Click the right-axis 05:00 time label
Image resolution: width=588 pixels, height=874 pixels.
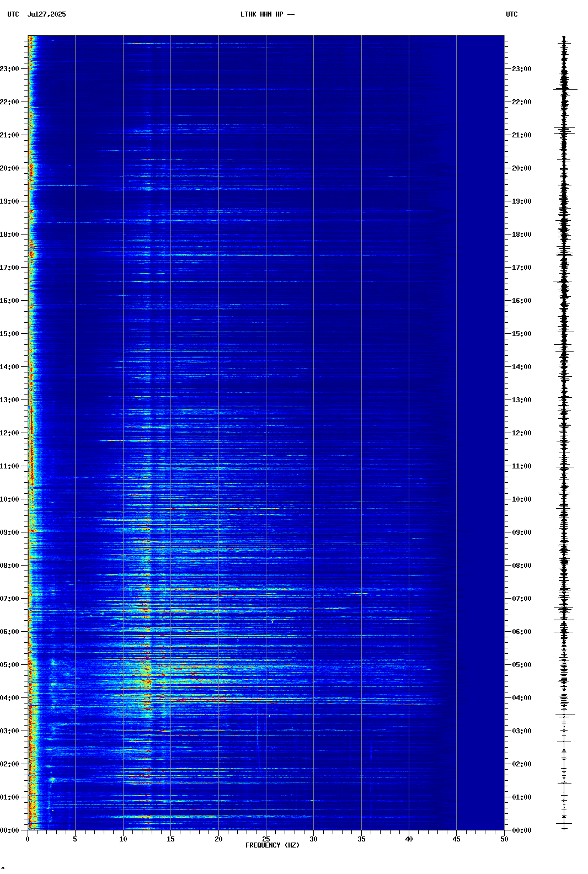(x=522, y=665)
